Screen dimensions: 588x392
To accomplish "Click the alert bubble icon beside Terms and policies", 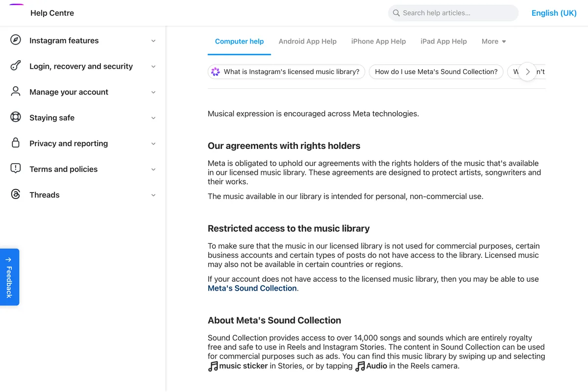I will [x=16, y=169].
